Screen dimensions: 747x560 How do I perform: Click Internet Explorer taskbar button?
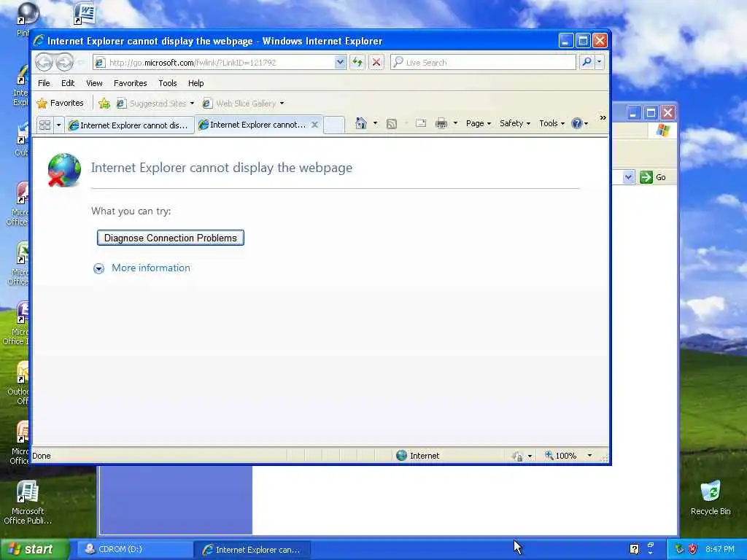point(252,549)
